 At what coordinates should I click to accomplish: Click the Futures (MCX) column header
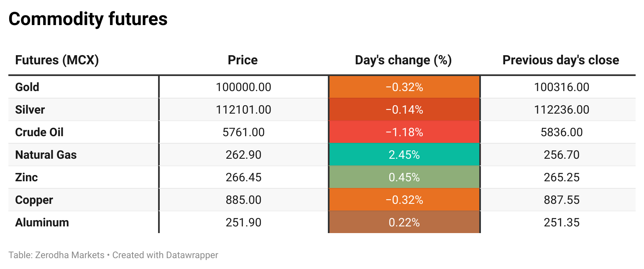tap(57, 60)
